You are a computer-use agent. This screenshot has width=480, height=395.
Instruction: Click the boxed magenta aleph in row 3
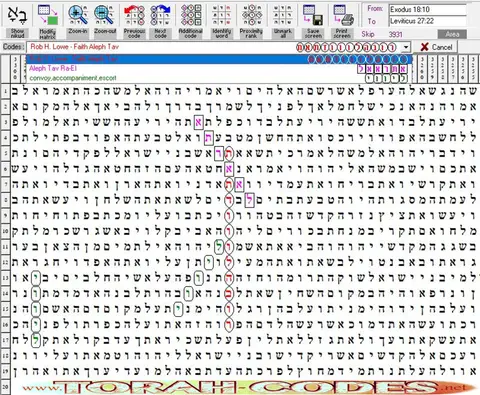click(198, 122)
